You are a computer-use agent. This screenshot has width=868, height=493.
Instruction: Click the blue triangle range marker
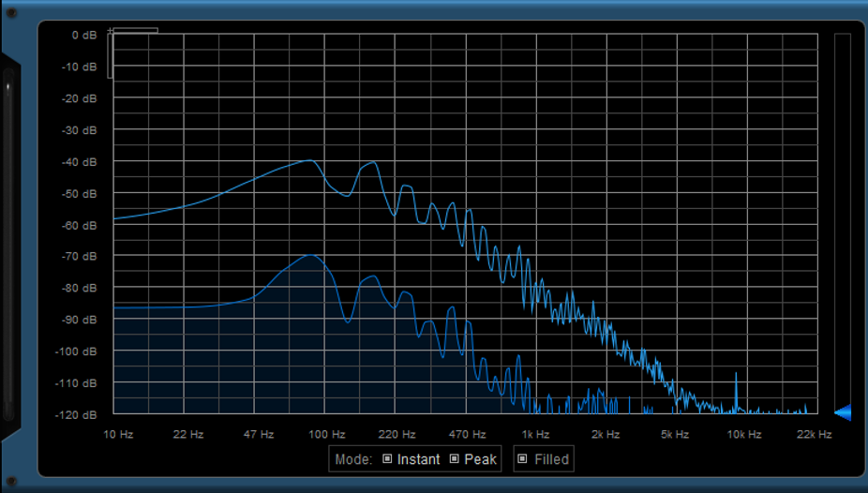click(x=843, y=412)
